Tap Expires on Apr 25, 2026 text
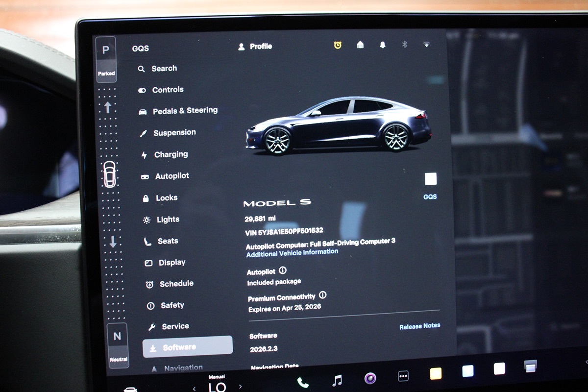This screenshot has width=588, height=392. [x=285, y=309]
